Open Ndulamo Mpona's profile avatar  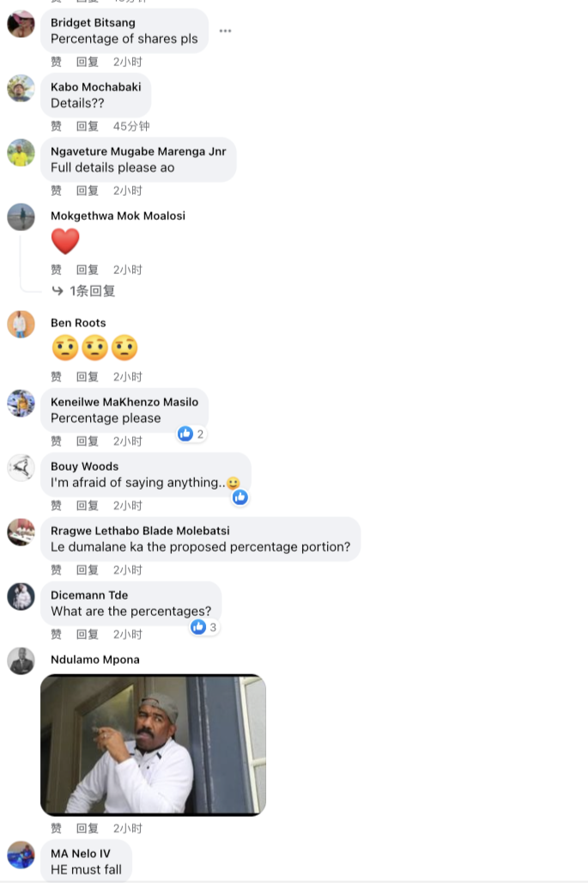pos(21,661)
